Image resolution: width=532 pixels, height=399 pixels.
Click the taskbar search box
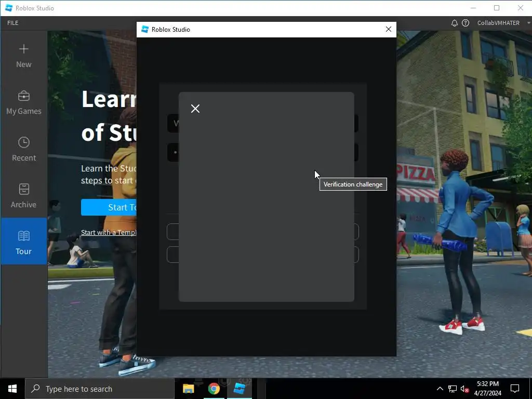[x=100, y=389]
